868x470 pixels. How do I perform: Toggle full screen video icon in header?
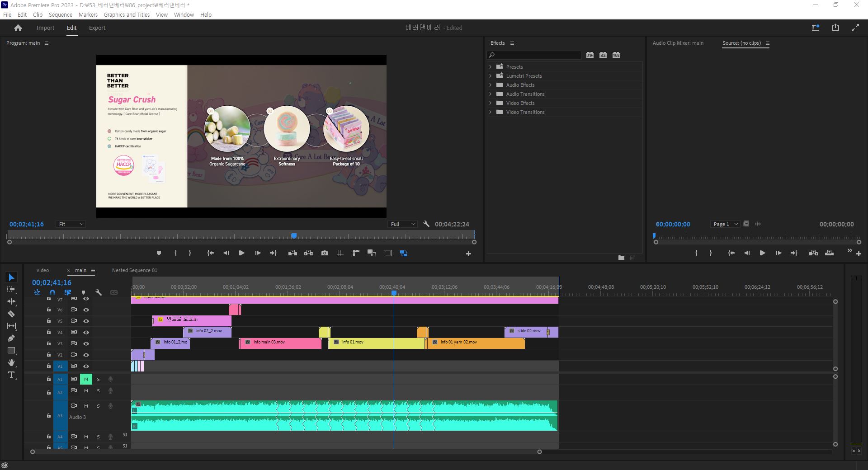[855, 28]
